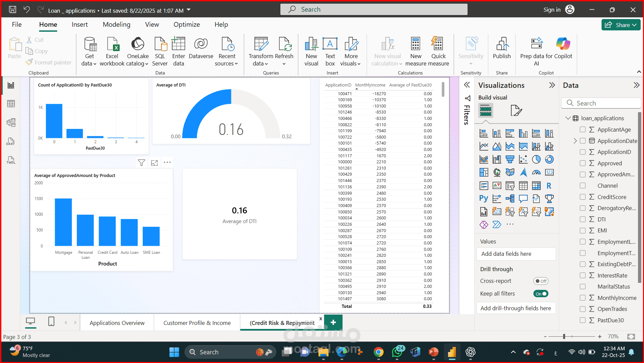Turn off Keep all filters toggle
This screenshot has width=644, height=363.
(540, 294)
